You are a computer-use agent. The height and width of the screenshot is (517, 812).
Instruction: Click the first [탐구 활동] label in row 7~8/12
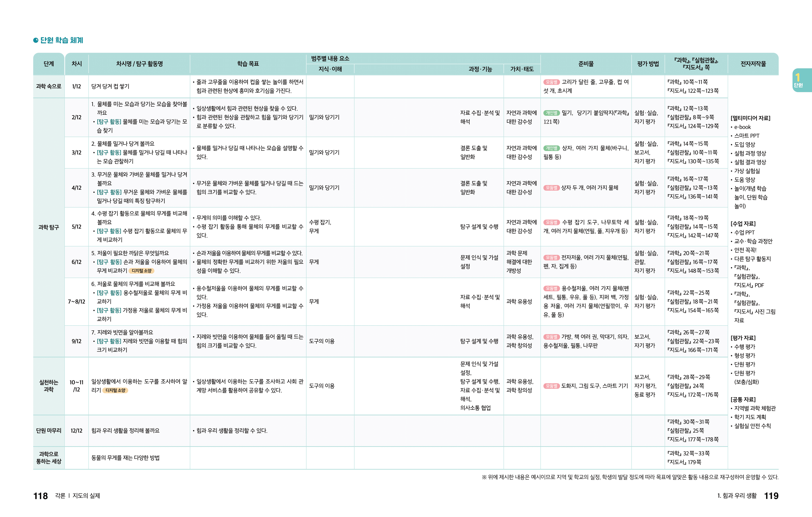(109, 293)
